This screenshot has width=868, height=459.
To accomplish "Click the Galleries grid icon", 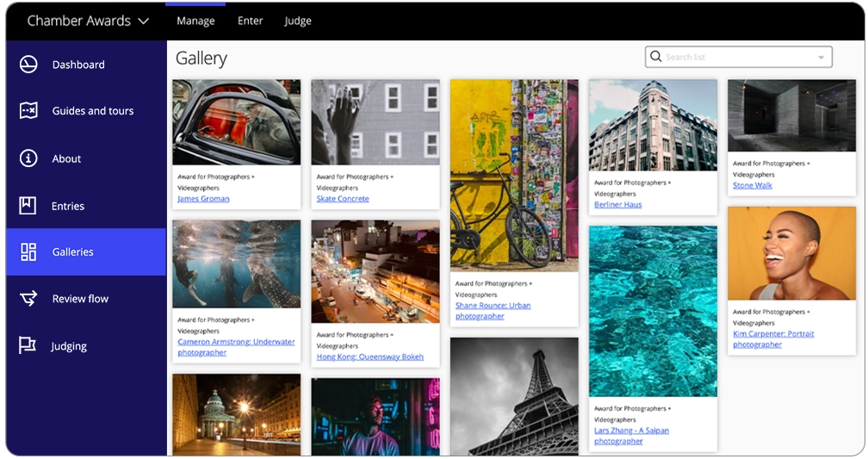I will coord(28,251).
